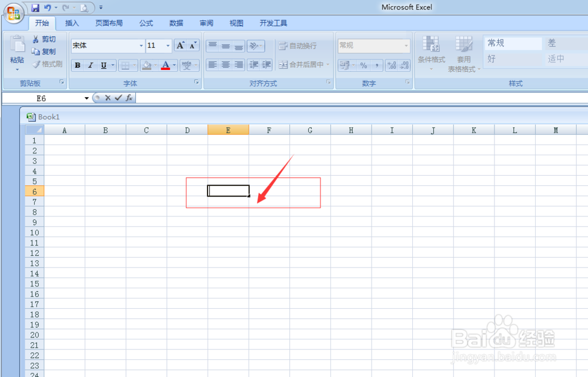
Task: Increase indent icon
Action: (266, 65)
